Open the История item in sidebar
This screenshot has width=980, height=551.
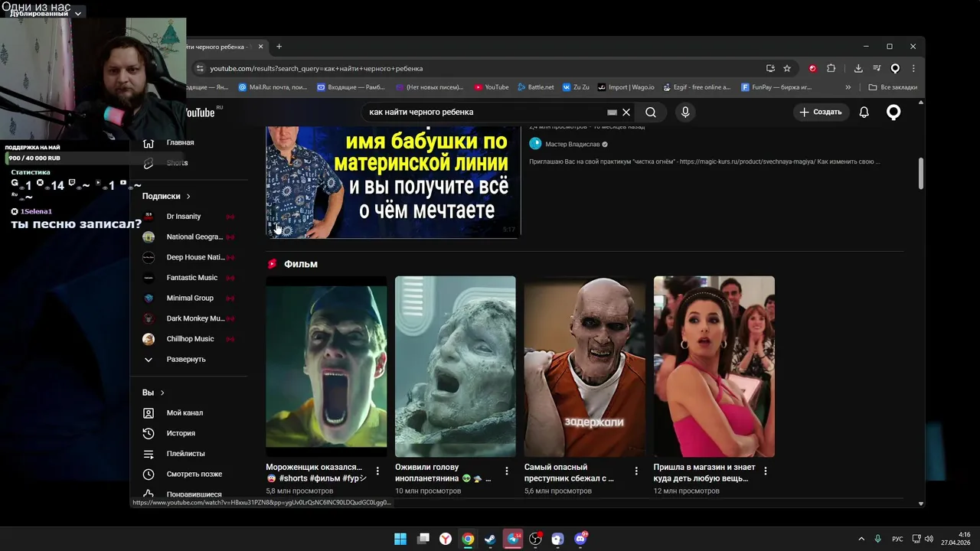(x=180, y=433)
